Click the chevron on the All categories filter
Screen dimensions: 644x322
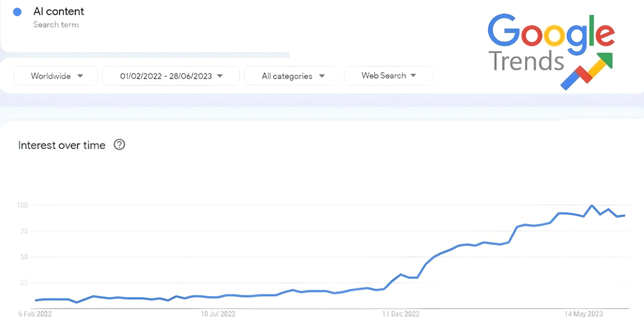tap(321, 76)
